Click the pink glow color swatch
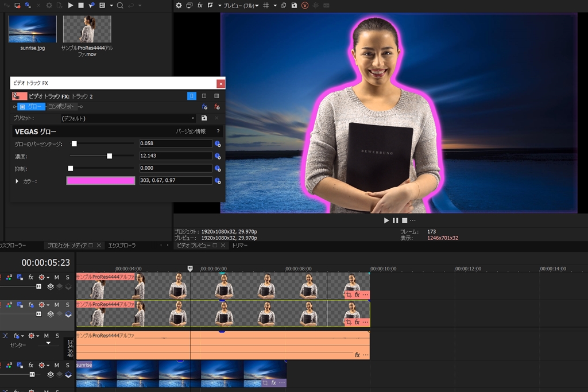The height and width of the screenshot is (392, 588). (x=101, y=181)
